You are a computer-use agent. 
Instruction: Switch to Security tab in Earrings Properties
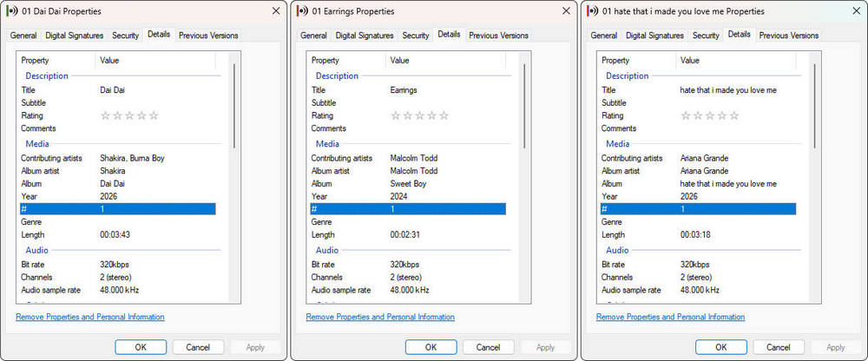pos(415,36)
